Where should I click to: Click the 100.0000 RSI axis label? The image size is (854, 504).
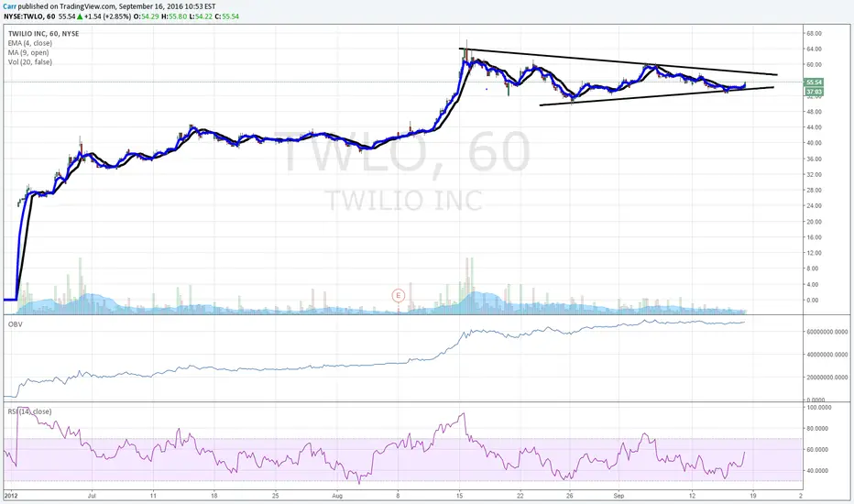click(x=818, y=408)
